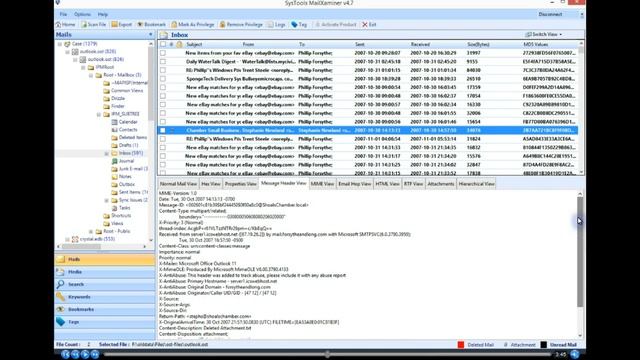Image resolution: width=640 pixels, height=360 pixels.
Task: Sort mails by the Subject column
Action: click(194, 44)
